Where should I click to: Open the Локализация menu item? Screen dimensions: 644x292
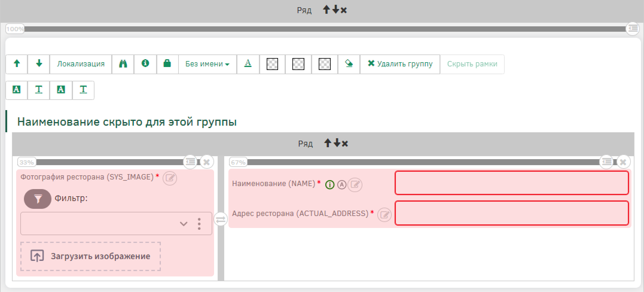coord(81,64)
